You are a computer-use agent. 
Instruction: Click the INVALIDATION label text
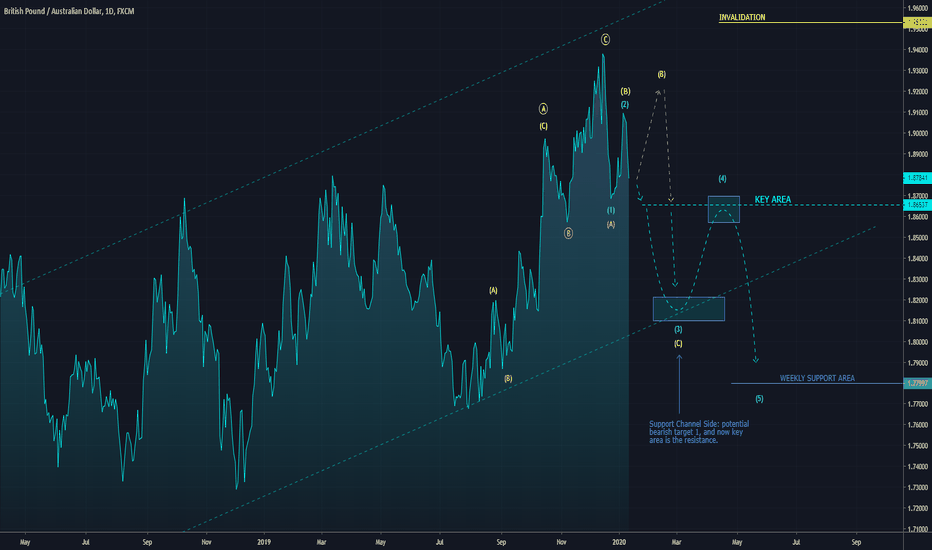pos(741,18)
